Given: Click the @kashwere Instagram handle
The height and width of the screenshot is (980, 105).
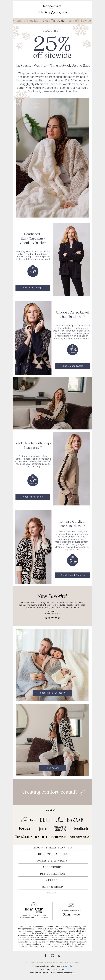Looking at the screenshot, I should pos(71,914).
